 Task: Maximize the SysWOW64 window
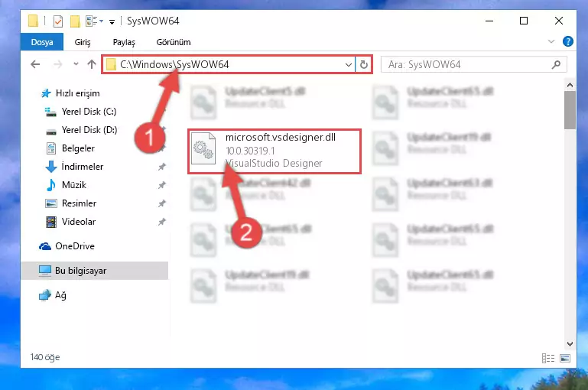coord(524,21)
